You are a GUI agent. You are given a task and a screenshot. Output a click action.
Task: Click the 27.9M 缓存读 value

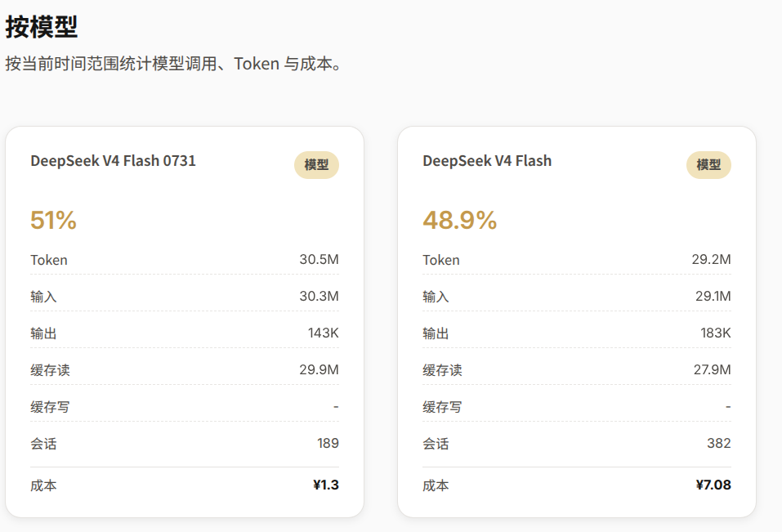[x=713, y=369]
